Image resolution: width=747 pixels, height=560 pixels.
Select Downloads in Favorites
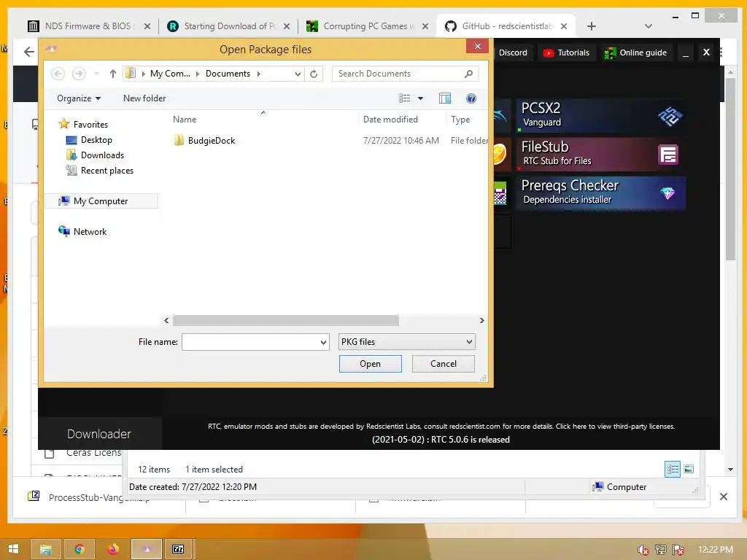click(102, 155)
